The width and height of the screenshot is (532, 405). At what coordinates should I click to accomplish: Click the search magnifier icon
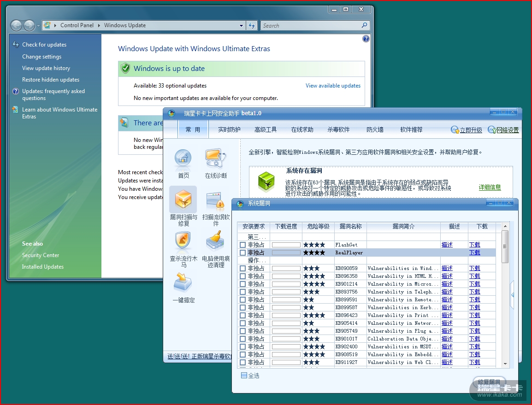tap(364, 25)
